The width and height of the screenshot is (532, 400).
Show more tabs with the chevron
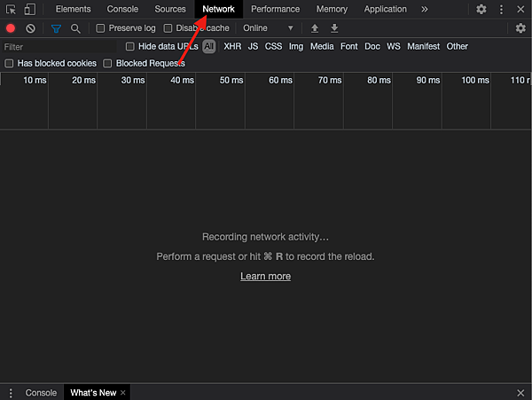[424, 9]
